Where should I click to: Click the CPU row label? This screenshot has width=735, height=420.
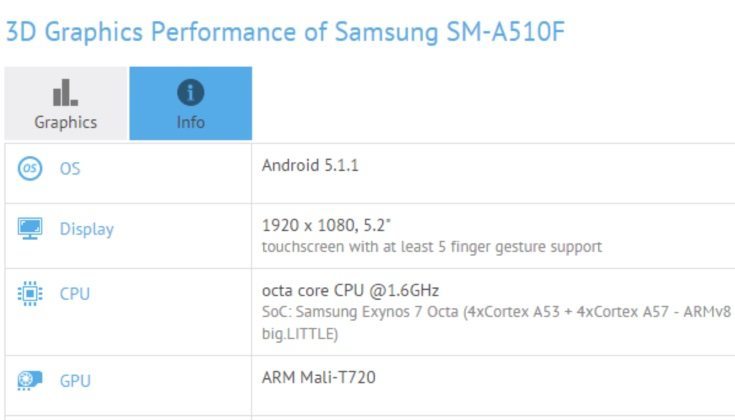(x=75, y=294)
